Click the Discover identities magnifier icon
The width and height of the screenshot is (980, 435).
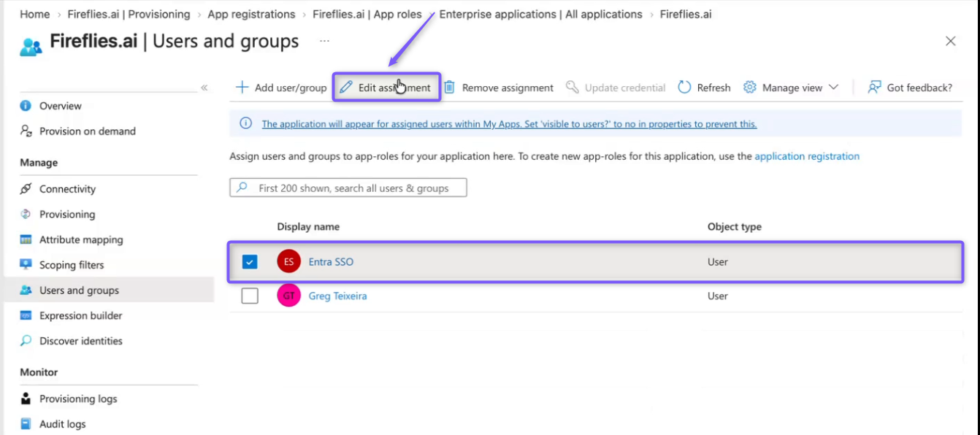point(26,341)
